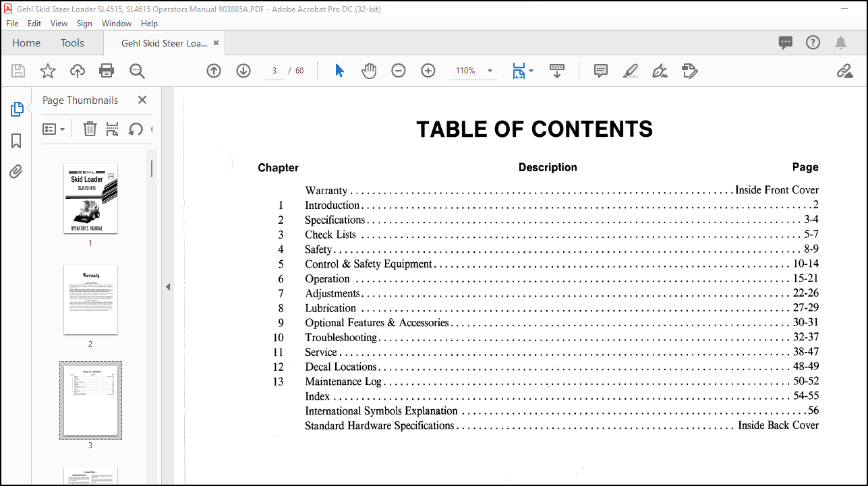Close the Page Thumbnails panel
The image size is (868, 486).
(142, 100)
